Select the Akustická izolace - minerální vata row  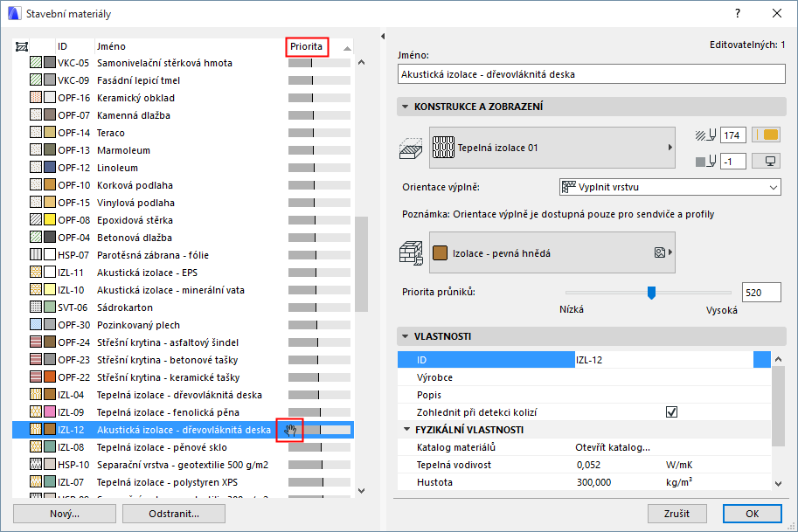tap(184, 290)
